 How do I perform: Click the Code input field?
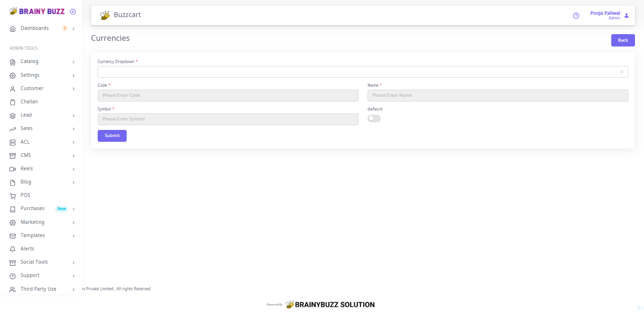click(228, 95)
